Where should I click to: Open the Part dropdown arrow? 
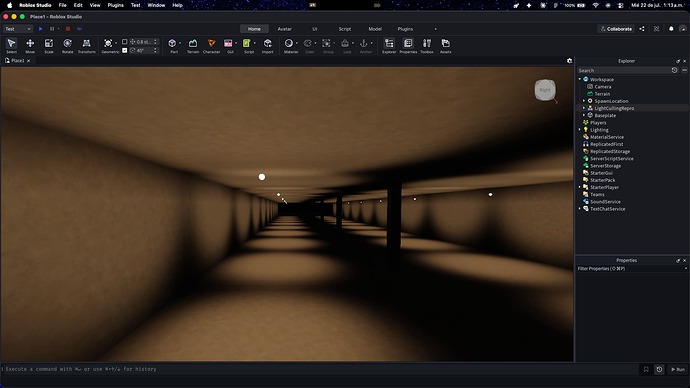click(x=180, y=43)
